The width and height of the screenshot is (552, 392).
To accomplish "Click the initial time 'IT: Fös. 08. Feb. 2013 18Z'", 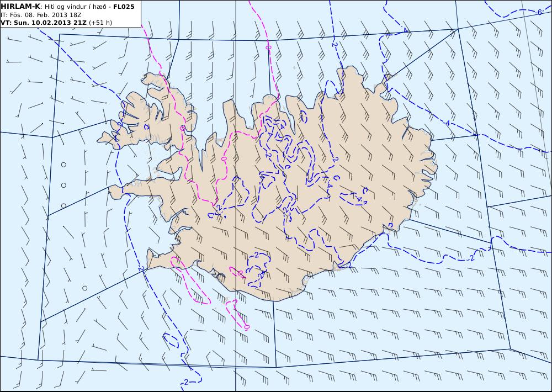I will (41, 15).
